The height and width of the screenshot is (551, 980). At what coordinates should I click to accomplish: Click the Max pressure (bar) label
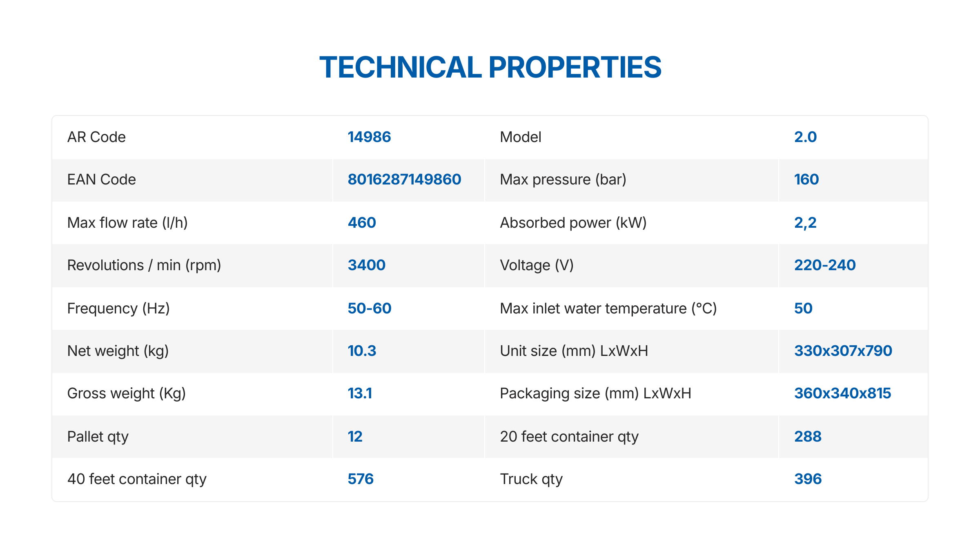pyautogui.click(x=563, y=180)
